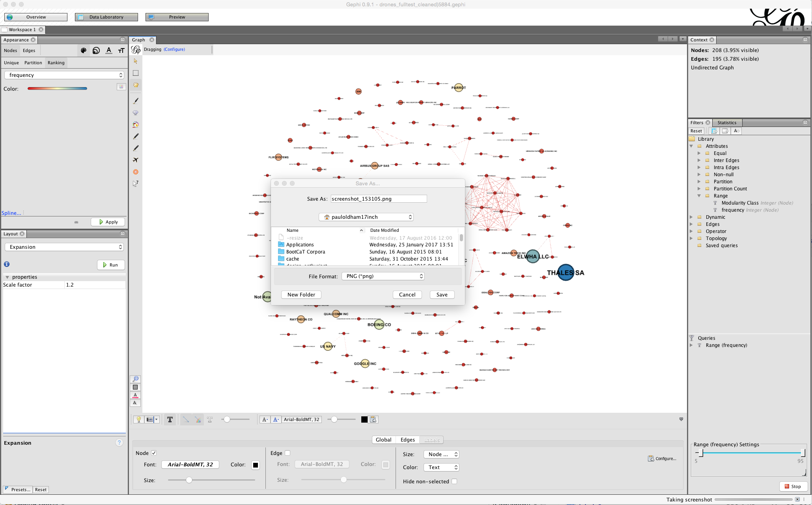Open the Spline... link
The image size is (812, 505).
tap(11, 213)
